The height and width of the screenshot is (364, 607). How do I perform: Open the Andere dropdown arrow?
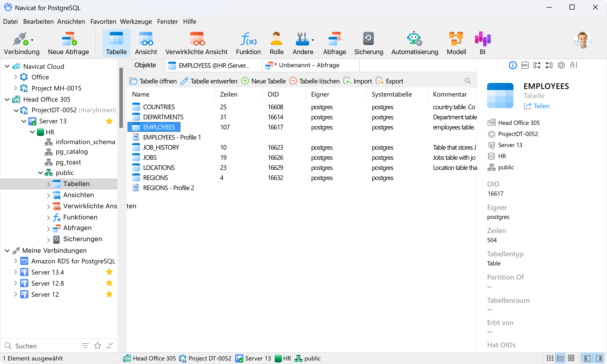point(313,40)
